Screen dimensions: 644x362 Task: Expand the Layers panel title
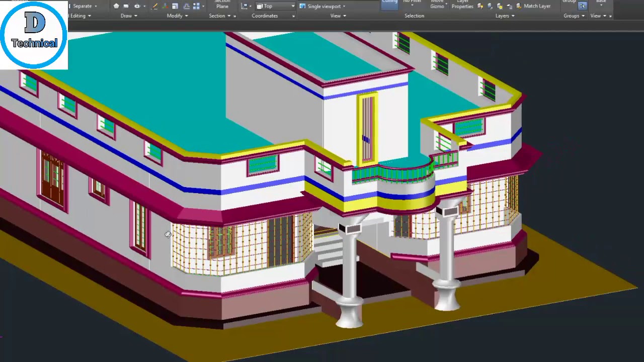505,16
